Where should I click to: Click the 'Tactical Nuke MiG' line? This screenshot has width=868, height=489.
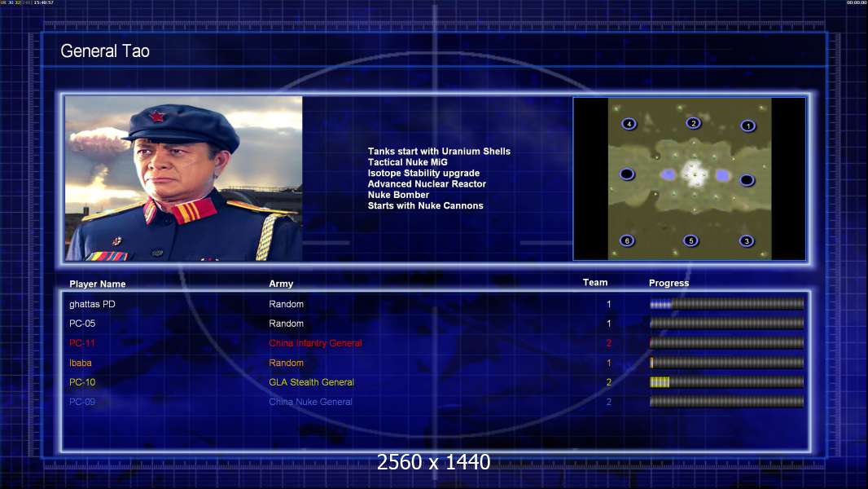click(407, 162)
